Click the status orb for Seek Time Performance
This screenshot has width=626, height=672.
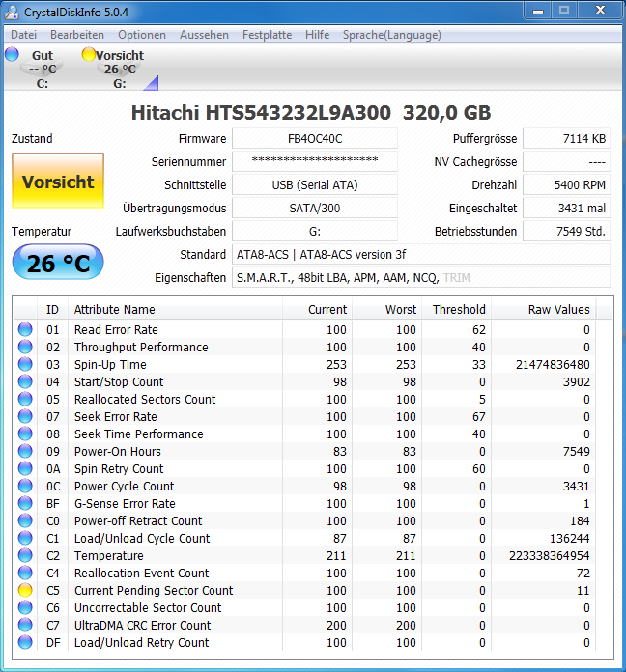coord(25,434)
